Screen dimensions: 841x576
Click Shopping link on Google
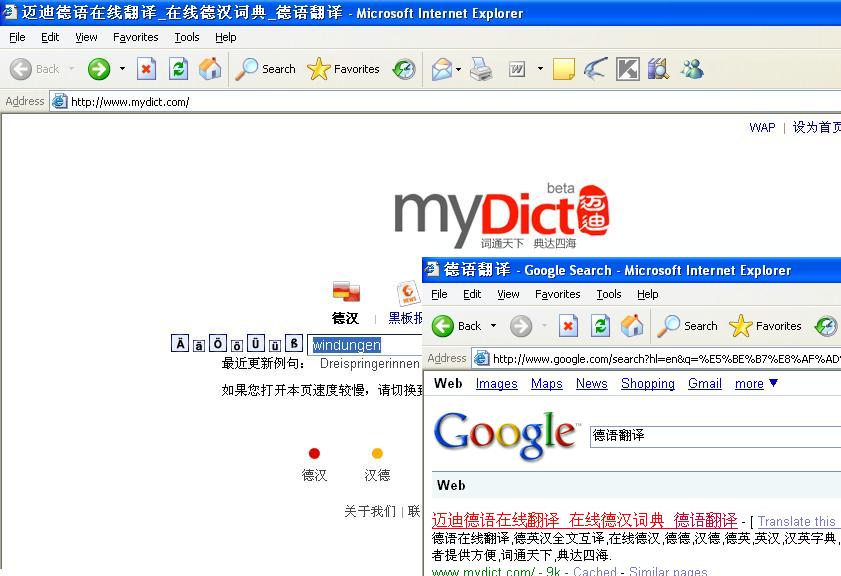pos(648,383)
